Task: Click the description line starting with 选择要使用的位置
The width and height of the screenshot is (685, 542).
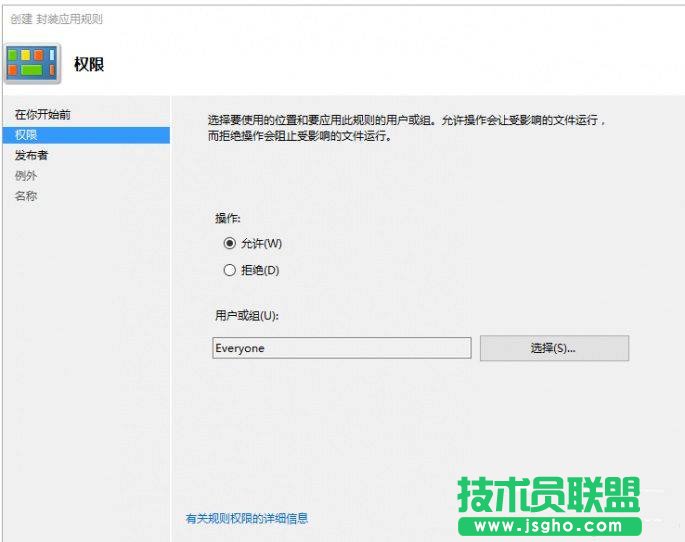Action: (x=400, y=120)
